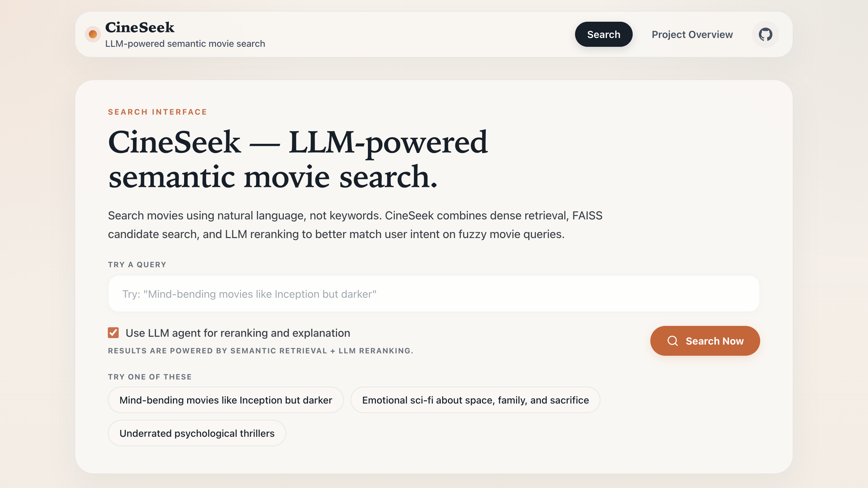The width and height of the screenshot is (868, 488).
Task: Choose 'Underrated psychological thrillers' suggestion
Action: (x=197, y=433)
